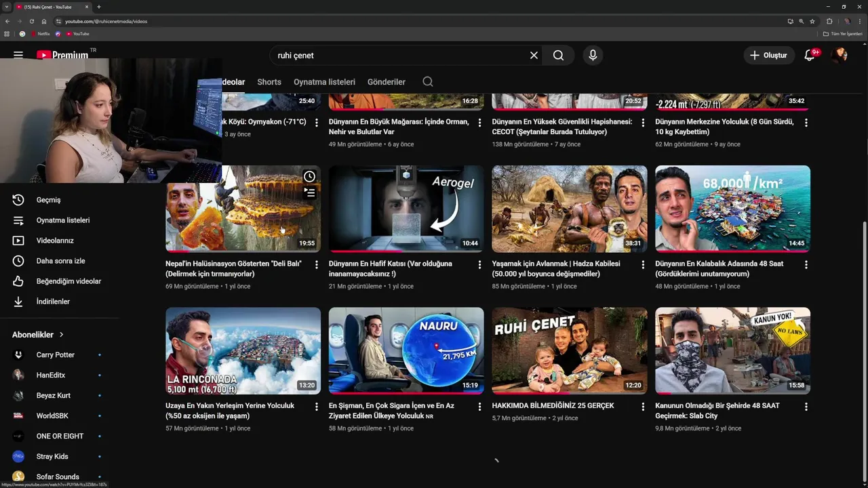The height and width of the screenshot is (488, 868).
Task: Open options menu for La Rinconada video
Action: (x=316, y=407)
